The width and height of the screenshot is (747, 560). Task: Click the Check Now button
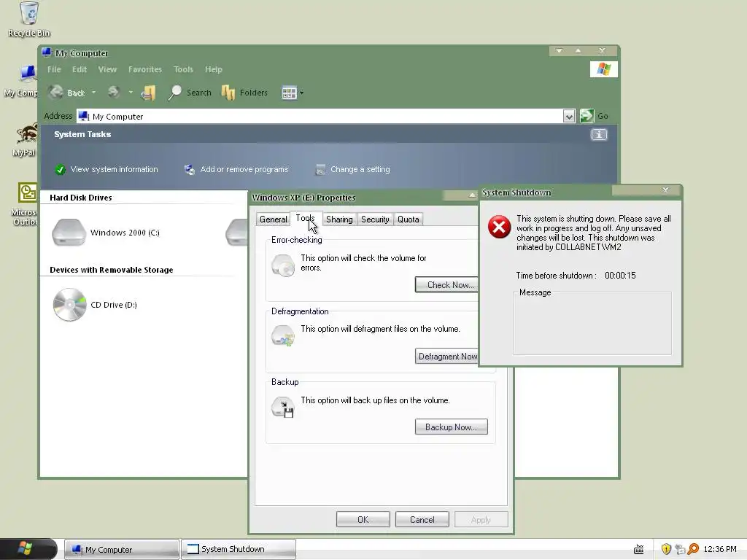(447, 285)
